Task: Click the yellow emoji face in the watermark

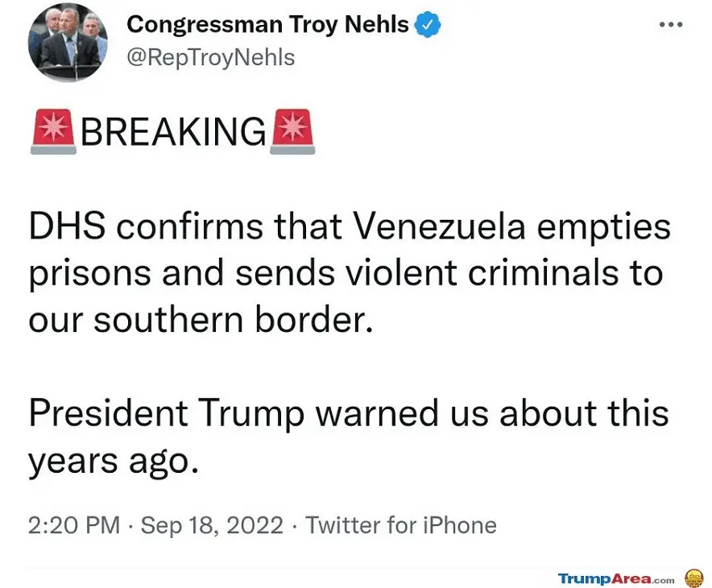Action: [693, 578]
